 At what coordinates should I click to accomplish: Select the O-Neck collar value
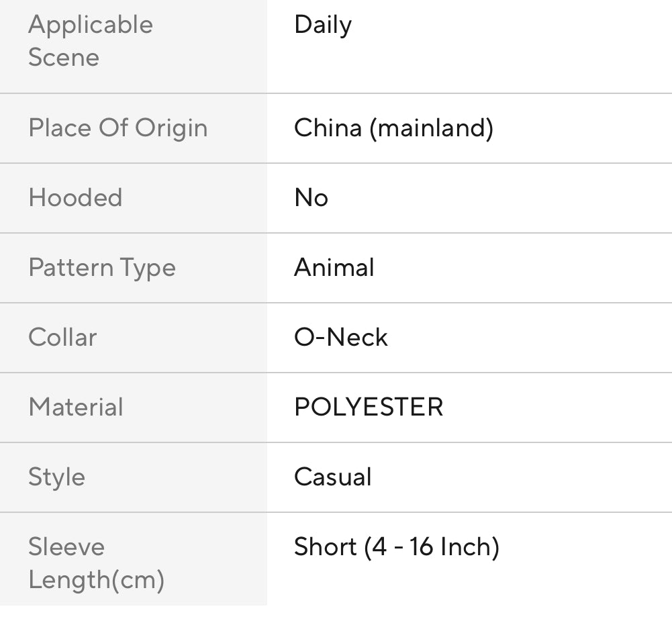tap(340, 337)
